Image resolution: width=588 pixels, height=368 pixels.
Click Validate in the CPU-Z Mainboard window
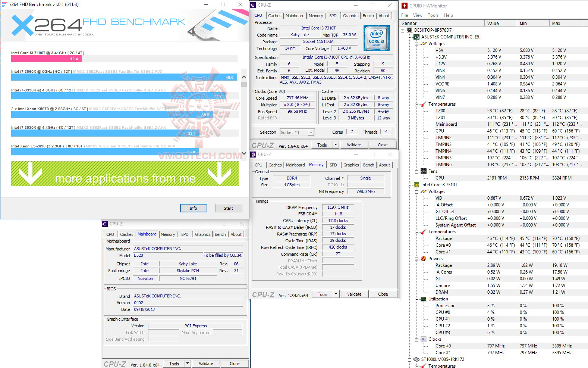tap(206, 364)
